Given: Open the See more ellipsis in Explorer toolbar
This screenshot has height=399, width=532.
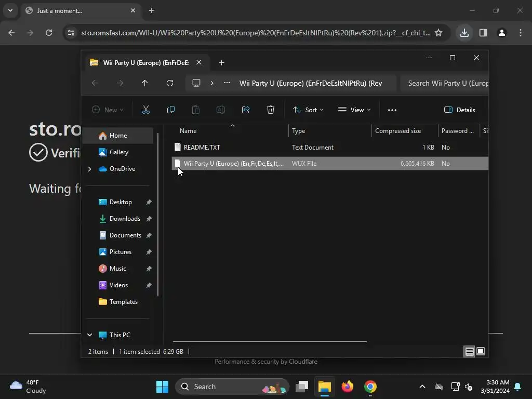Looking at the screenshot, I should tap(392, 110).
